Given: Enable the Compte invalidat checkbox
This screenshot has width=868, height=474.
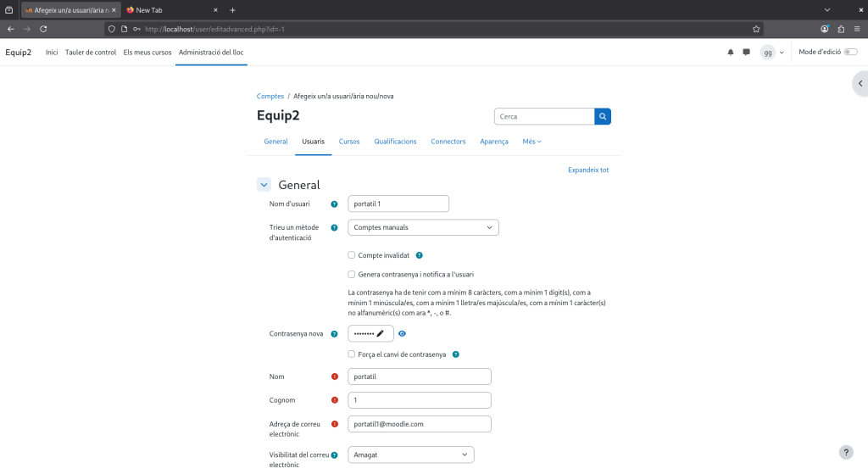Looking at the screenshot, I should [352, 255].
